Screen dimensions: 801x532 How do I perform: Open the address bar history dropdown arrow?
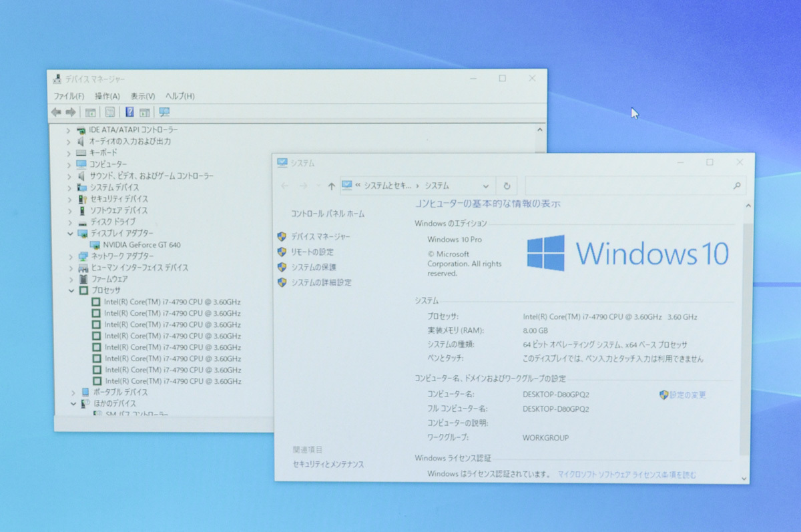point(486,186)
